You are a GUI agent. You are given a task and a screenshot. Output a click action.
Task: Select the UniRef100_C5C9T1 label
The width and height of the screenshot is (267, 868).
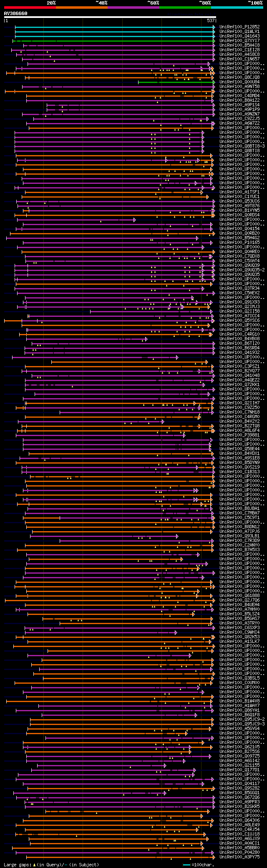[239, 517]
